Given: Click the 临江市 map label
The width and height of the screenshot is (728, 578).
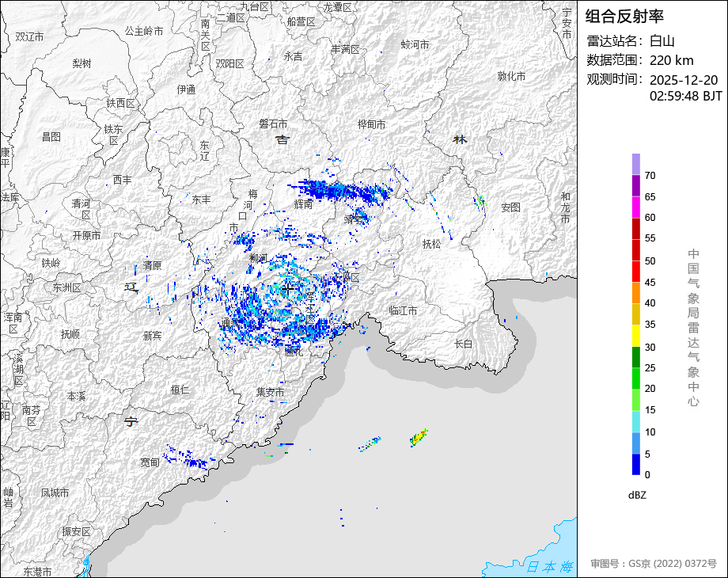Looking at the screenshot, I should click(x=403, y=311).
